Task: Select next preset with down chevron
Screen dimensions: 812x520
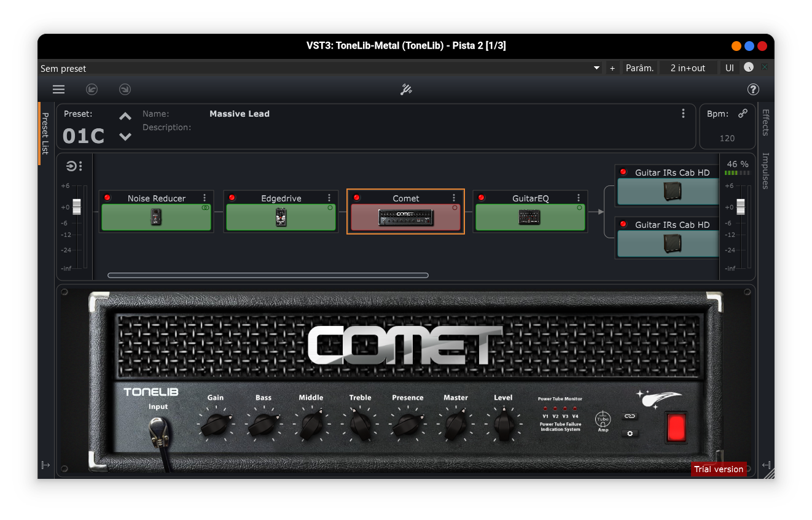Action: tap(125, 137)
